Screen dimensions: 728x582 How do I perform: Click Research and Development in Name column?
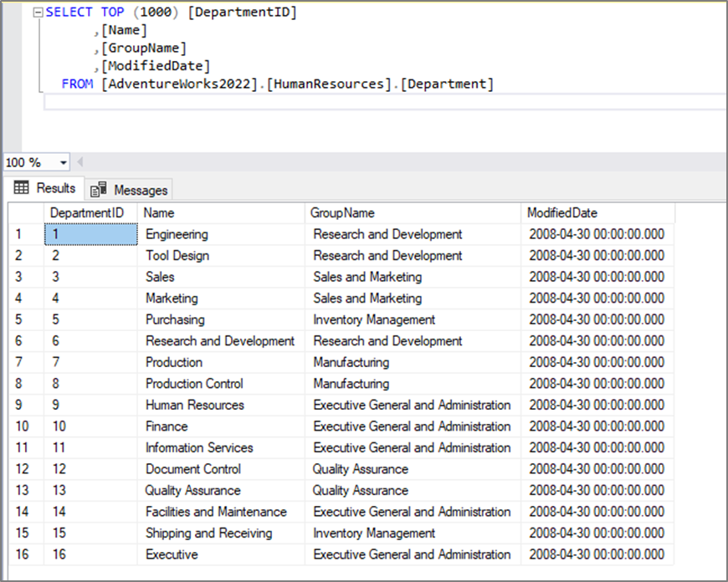point(221,340)
